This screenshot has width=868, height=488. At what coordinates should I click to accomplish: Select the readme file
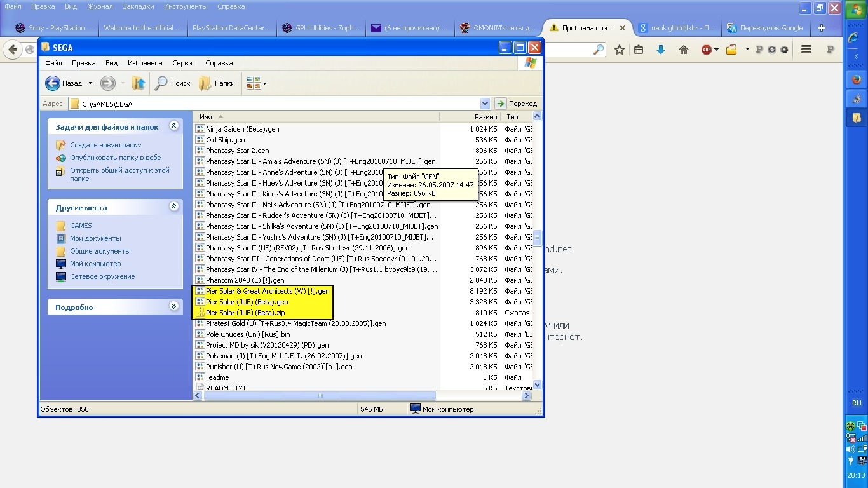click(217, 377)
